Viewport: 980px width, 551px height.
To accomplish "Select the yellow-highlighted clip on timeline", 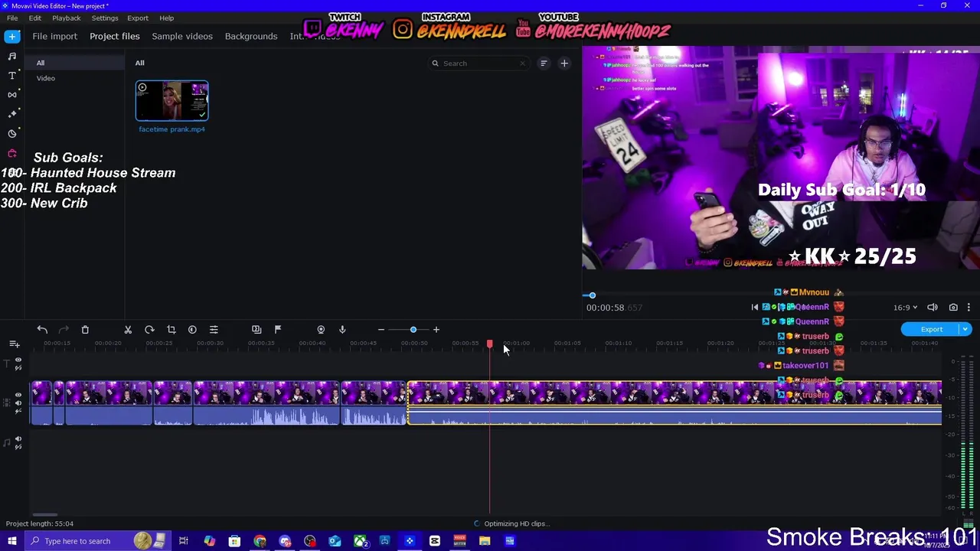I will 674,403.
